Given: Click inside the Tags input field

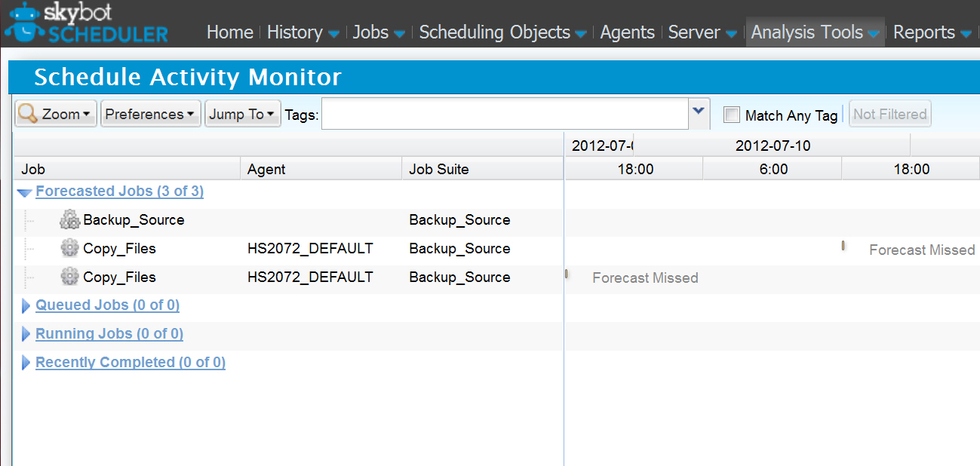Looking at the screenshot, I should click(x=504, y=115).
